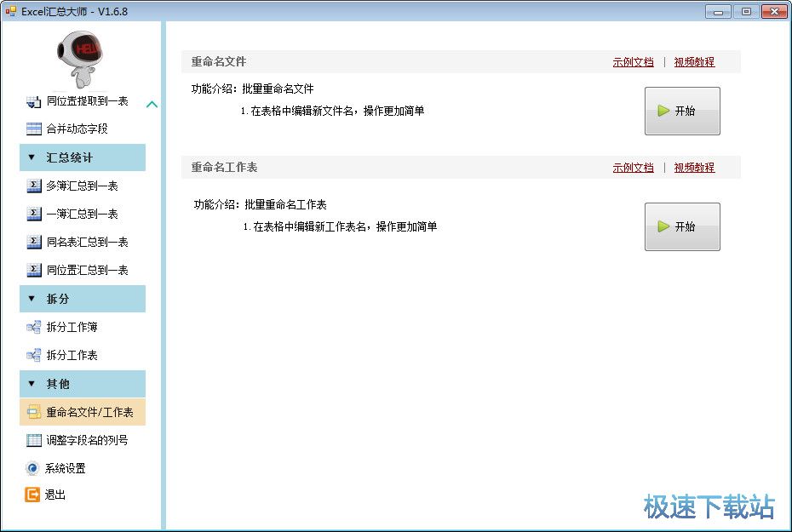Collapse the 汇总统计 section header

click(83, 157)
